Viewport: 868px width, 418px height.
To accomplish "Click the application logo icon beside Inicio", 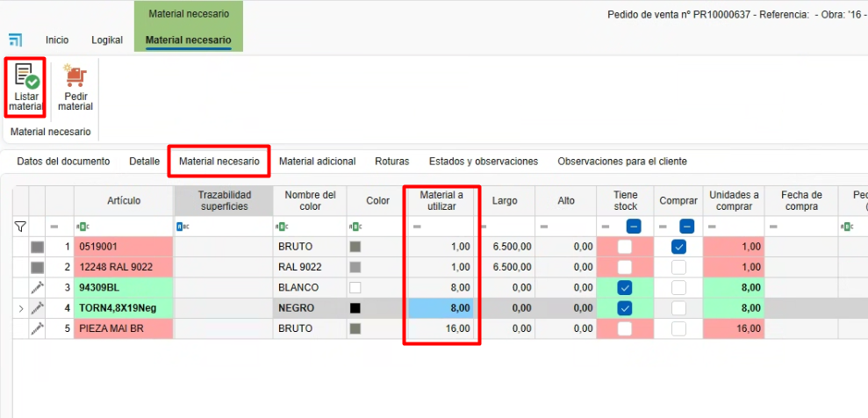I will point(16,40).
